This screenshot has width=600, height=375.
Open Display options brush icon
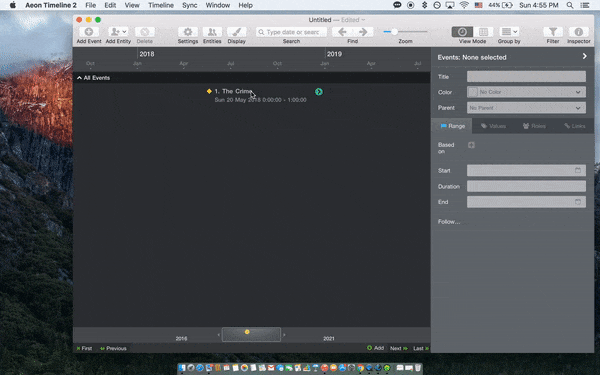[236, 32]
